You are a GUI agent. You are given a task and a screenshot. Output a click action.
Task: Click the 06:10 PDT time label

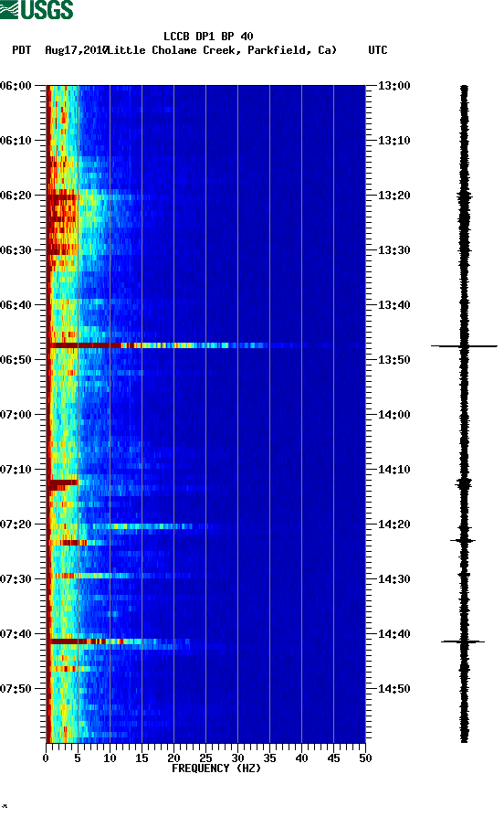[16, 141]
